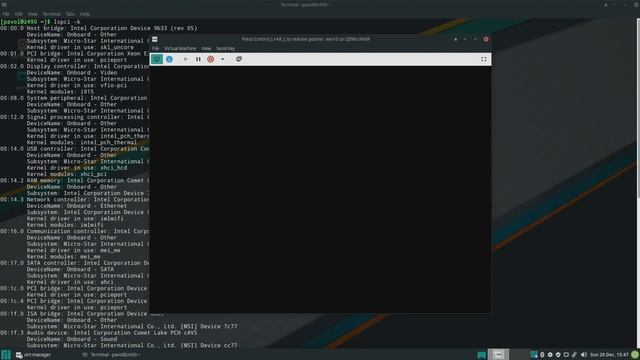Click the Terminal window menu icon at top-left
640x360 pixels.
pyautogui.click(x=4, y=4)
